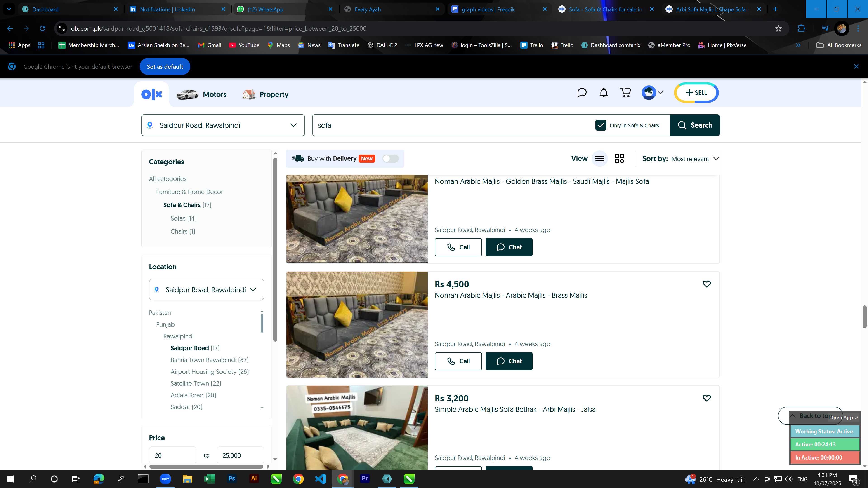This screenshot has height=488, width=868.
Task: Dismiss the default browser notification bar
Action: (x=856, y=67)
